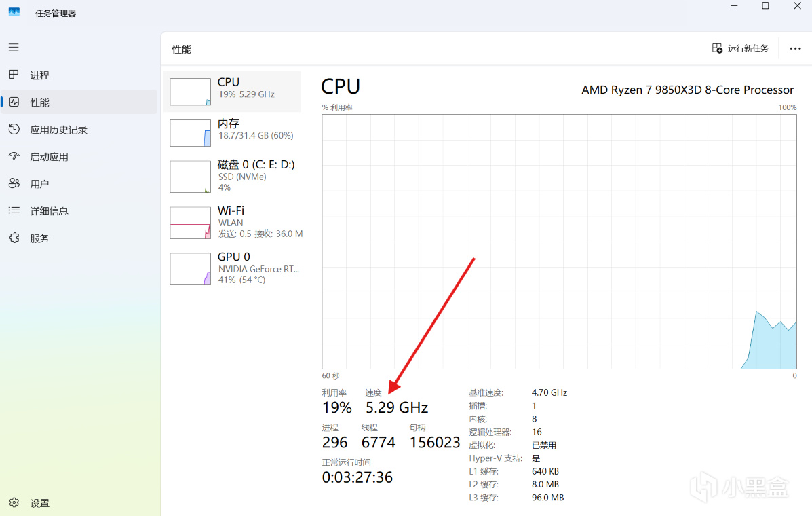Select the CPU mini graph thumbnail
The image size is (812, 516).
pos(190,92)
